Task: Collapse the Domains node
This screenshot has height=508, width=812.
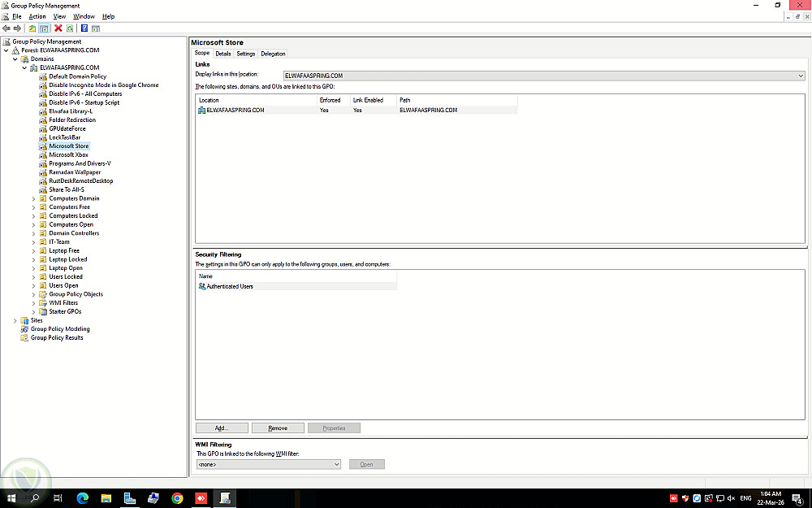Action: 15,59
